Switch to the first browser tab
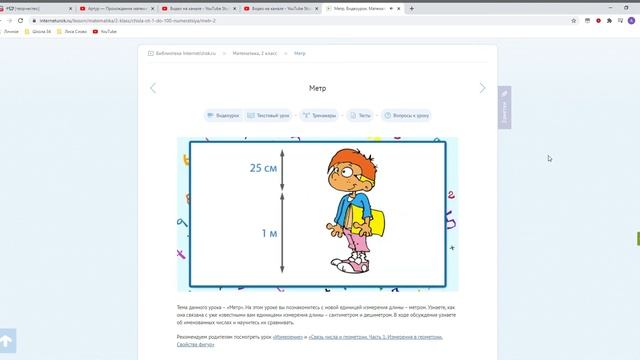 point(35,9)
